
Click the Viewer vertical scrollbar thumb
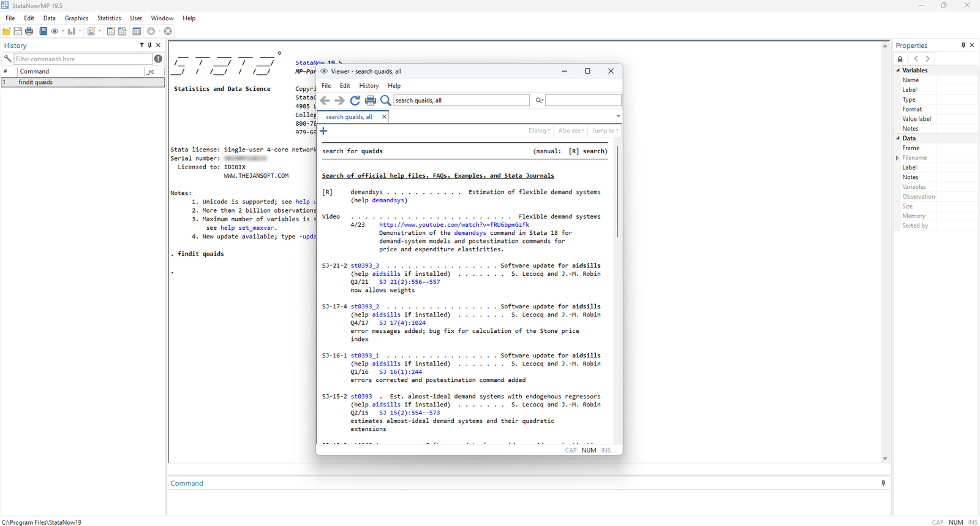[617, 191]
